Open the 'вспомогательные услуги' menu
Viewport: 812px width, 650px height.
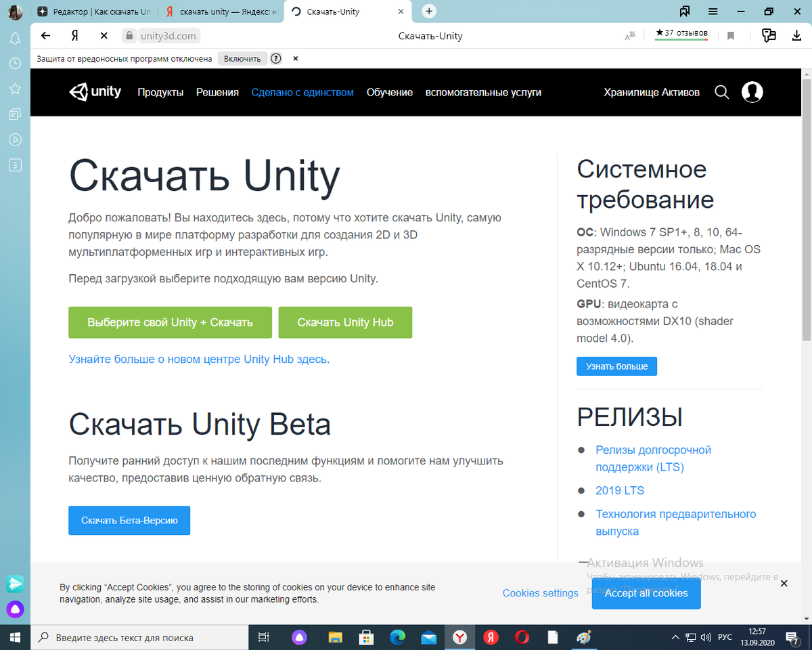(483, 92)
